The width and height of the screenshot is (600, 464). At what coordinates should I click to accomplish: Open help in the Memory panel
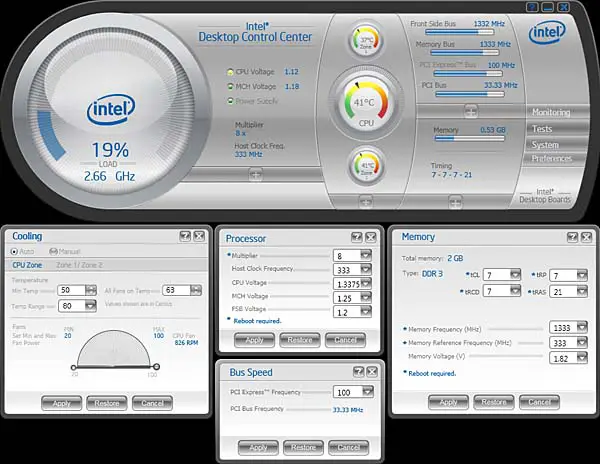[x=572, y=237]
